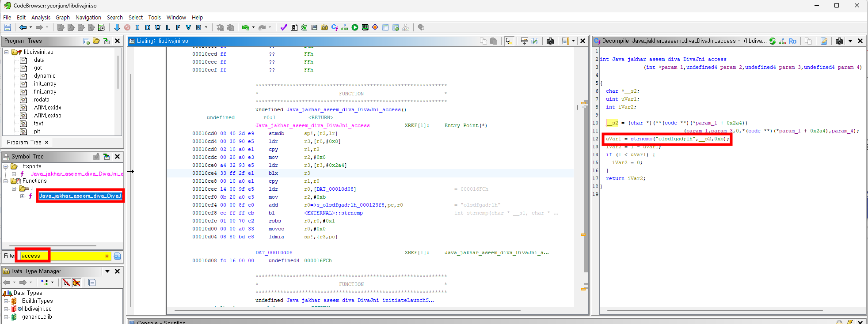Viewport: 868px width, 324px height.
Task: Save the program with the floppy disk icon
Action: 8,27
